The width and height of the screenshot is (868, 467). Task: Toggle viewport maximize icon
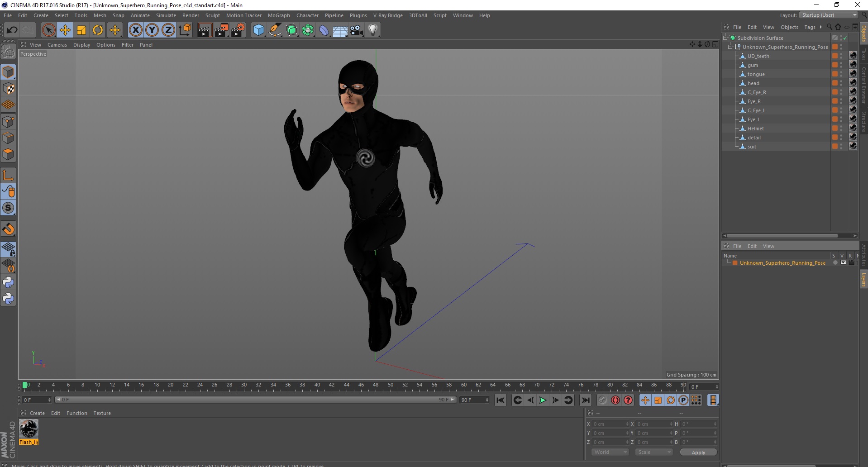[x=715, y=44]
